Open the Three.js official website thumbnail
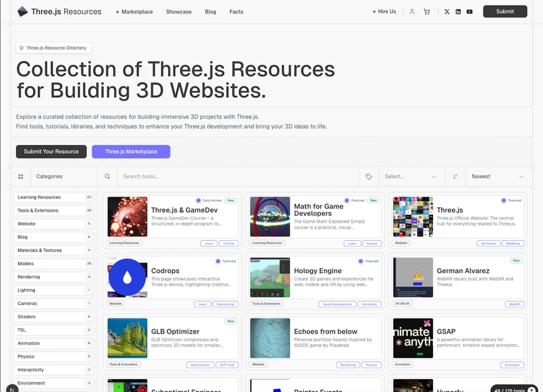Screen dimensions: 543x392 pos(413,217)
